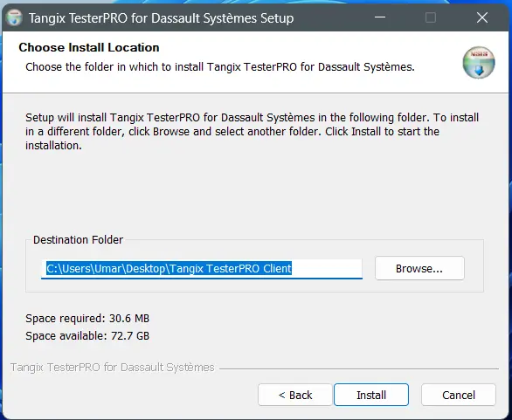Screen dimensions: 512x420
Task: Click the disabled maximize button
Action: pos(431,17)
